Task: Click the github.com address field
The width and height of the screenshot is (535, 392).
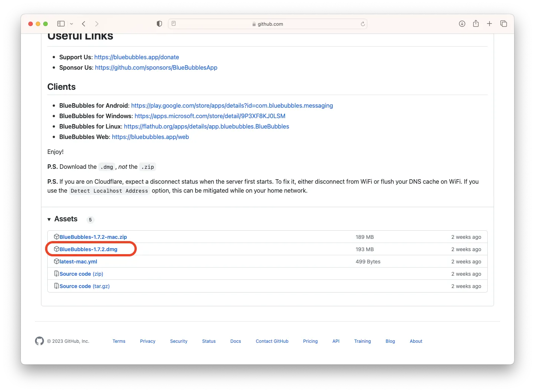Action: point(267,24)
